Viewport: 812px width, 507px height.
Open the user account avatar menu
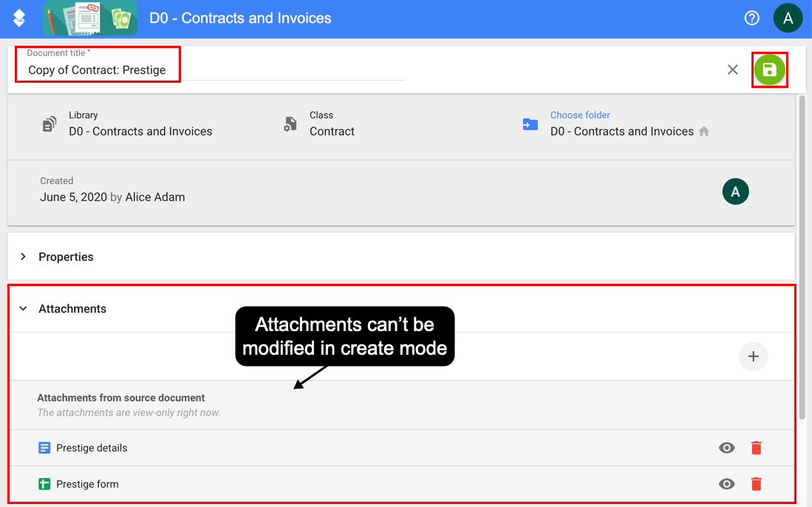788,18
